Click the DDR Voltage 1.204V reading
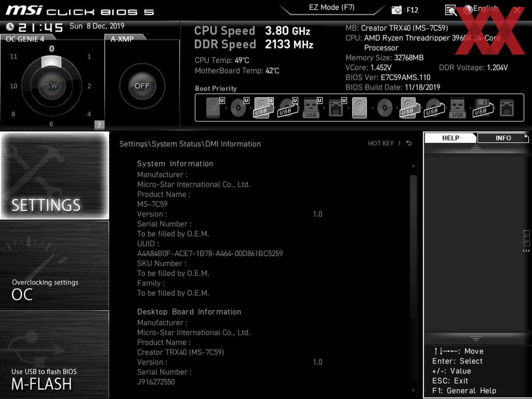This screenshot has width=532, height=399. click(x=473, y=67)
